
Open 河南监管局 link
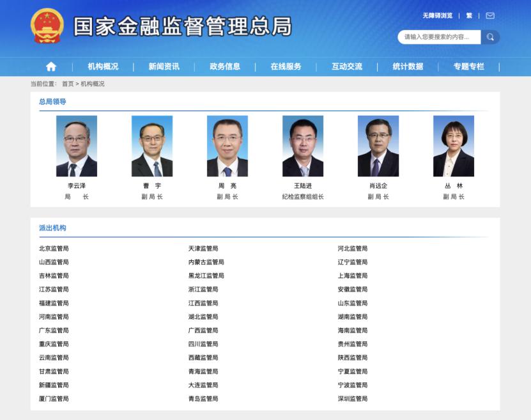pyautogui.click(x=54, y=316)
